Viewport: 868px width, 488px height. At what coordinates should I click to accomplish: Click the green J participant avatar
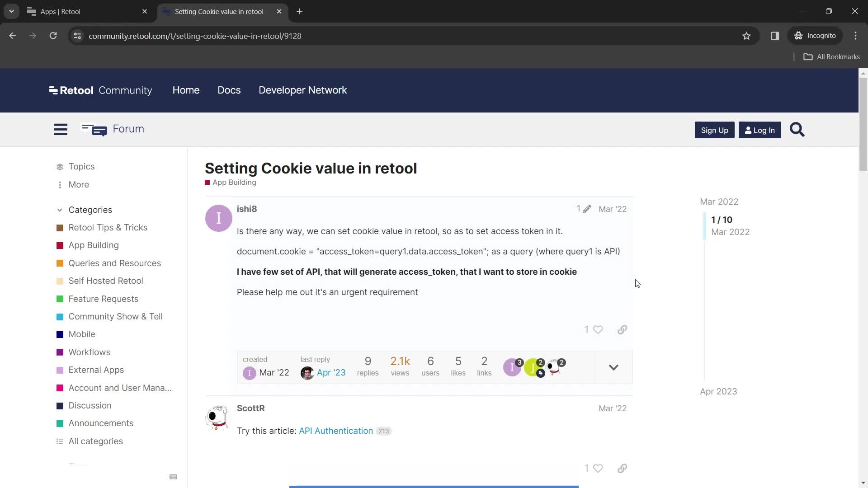click(533, 367)
